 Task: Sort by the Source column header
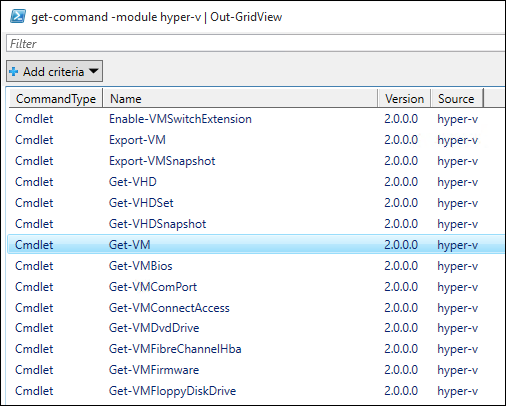coord(457,99)
